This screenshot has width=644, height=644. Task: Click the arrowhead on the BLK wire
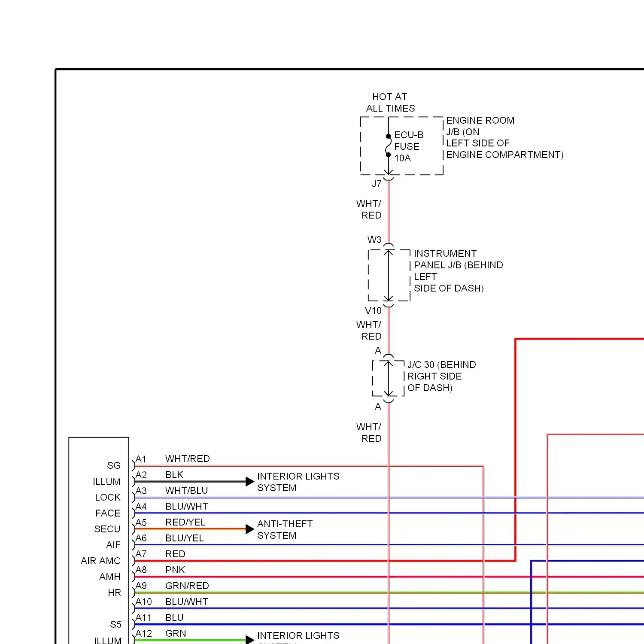coord(250,481)
